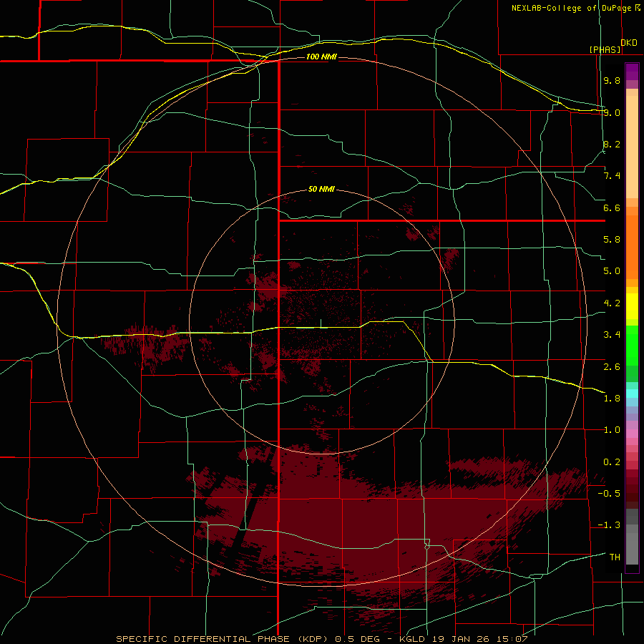The image size is (644, 644).
Task: Click the 1.0 scale value
Action: pos(612,430)
